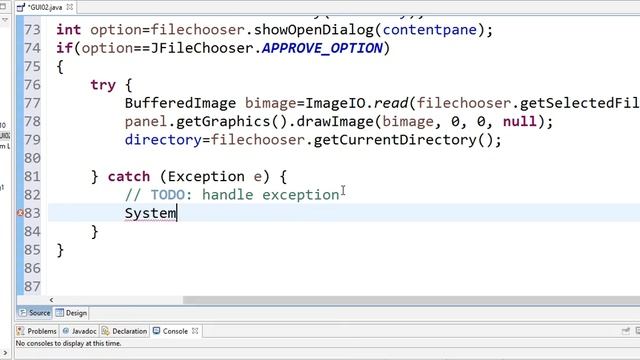This screenshot has width=640, height=360.
Task: Click 'JFileChooser' on line 74
Action: coord(202,48)
